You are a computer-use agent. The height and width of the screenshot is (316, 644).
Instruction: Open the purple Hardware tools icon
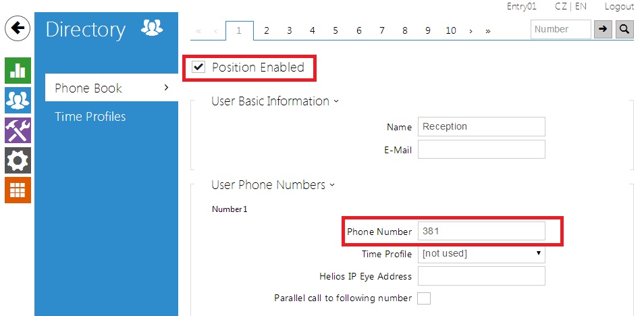[18, 130]
